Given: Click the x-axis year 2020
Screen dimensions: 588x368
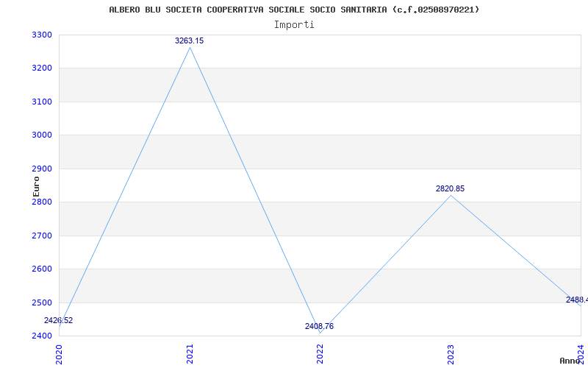Looking at the screenshot, I should [60, 354].
